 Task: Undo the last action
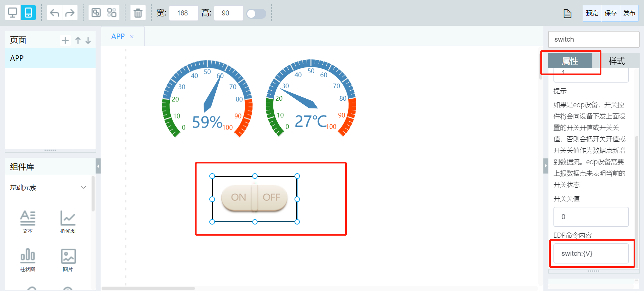pyautogui.click(x=54, y=13)
